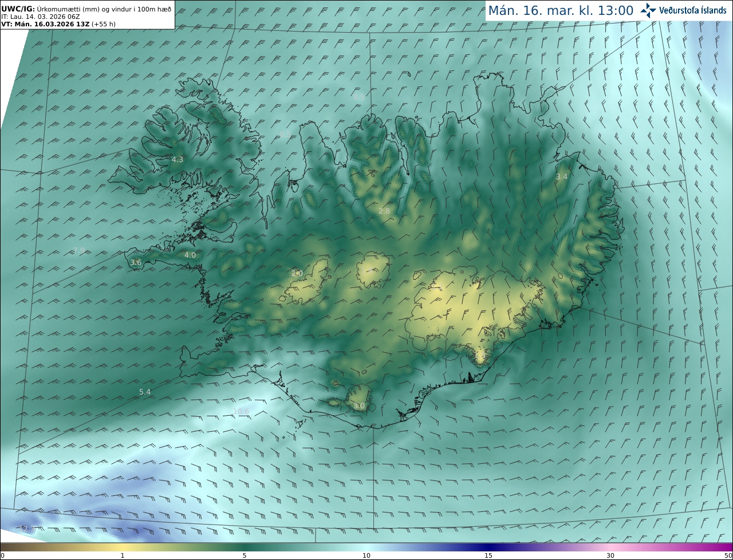
Task: Click the 3.0 value on the southern glacier
Action: pyautogui.click(x=359, y=406)
